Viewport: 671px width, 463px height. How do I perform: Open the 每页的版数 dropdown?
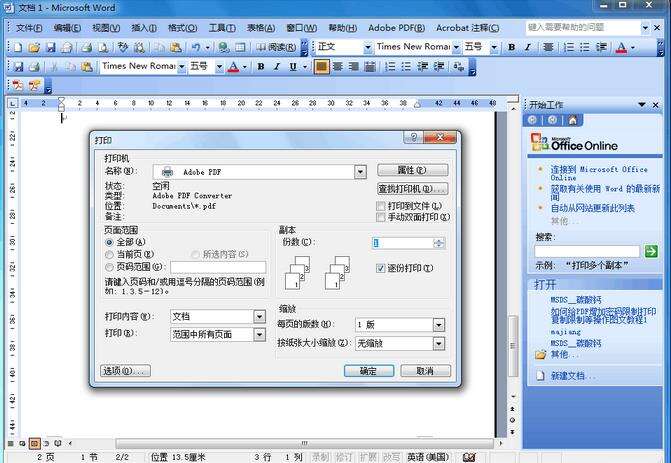[439, 325]
